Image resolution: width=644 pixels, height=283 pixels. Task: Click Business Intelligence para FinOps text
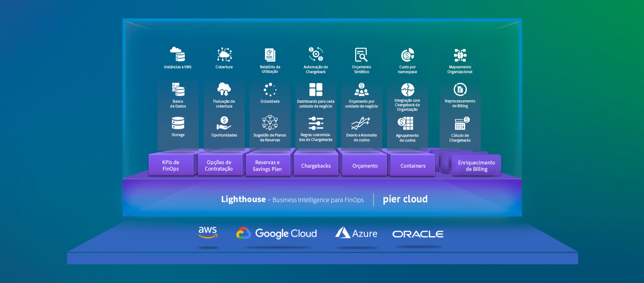[x=318, y=200]
